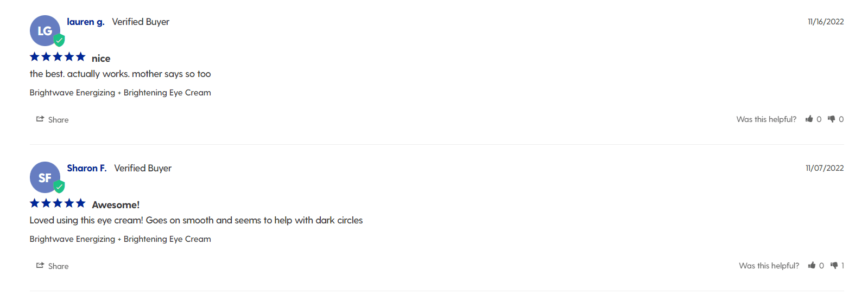868x295 pixels.
Task: Click share arrow icon under Sharon F.'s review
Action: (x=40, y=266)
